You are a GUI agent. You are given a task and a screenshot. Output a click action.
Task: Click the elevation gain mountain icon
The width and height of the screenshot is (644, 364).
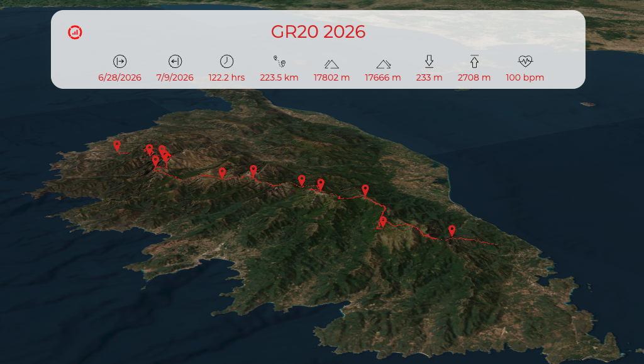[331, 64]
